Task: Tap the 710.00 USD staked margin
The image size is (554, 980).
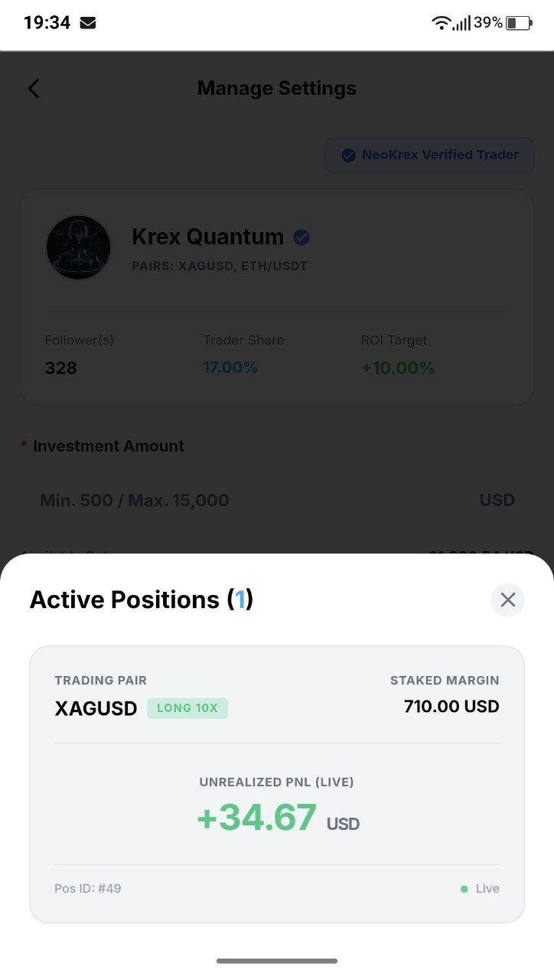Action: pyautogui.click(x=451, y=706)
